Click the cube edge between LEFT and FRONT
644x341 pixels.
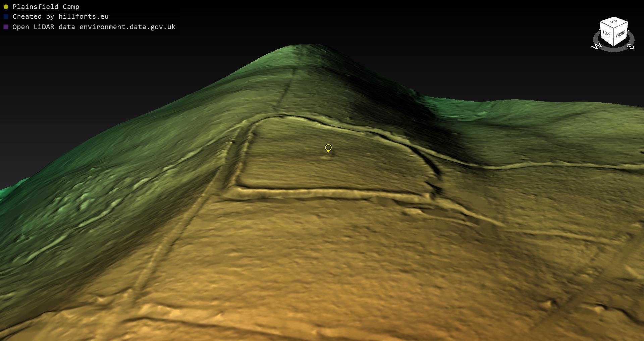614,38
